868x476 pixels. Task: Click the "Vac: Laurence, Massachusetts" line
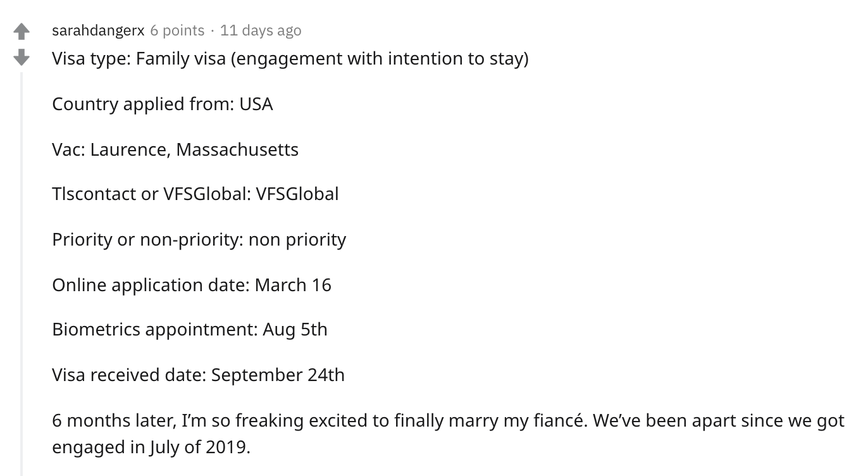tap(175, 149)
